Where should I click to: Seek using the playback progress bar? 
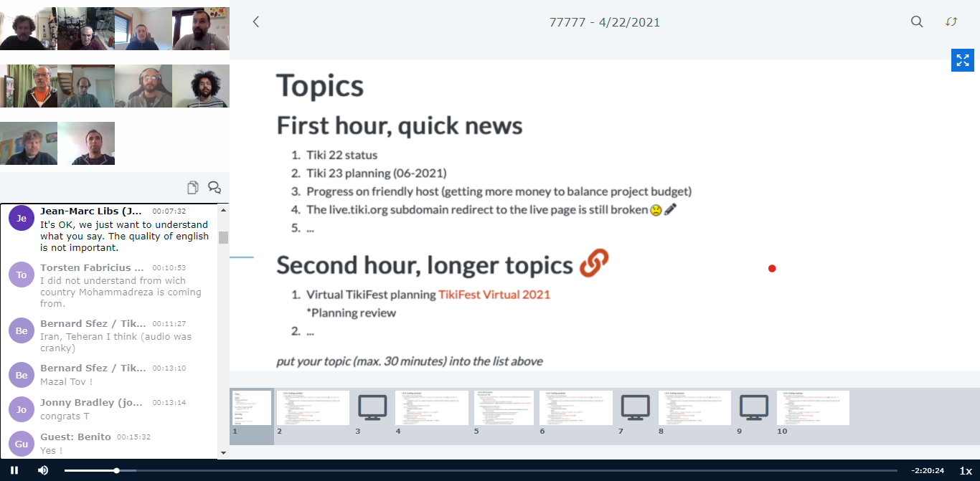[x=481, y=470]
